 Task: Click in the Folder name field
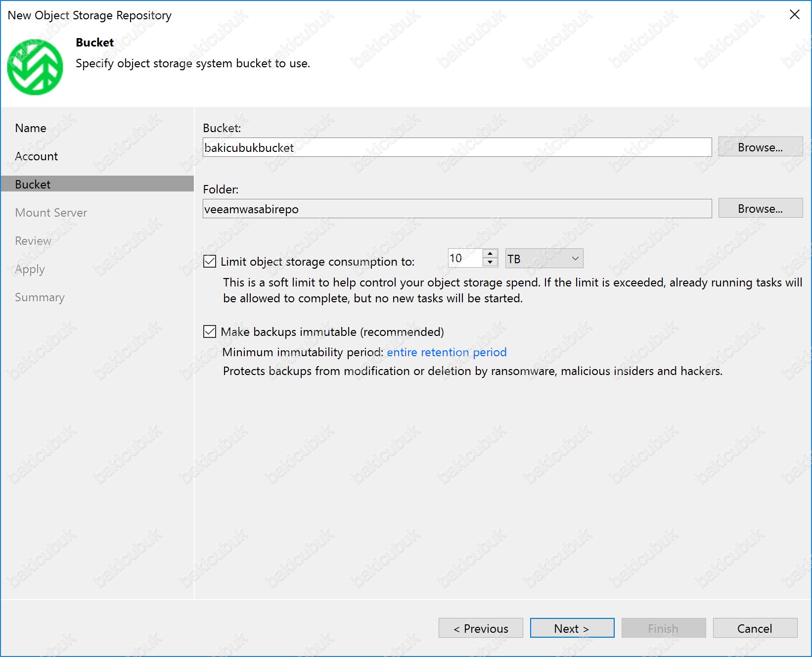[x=456, y=209]
